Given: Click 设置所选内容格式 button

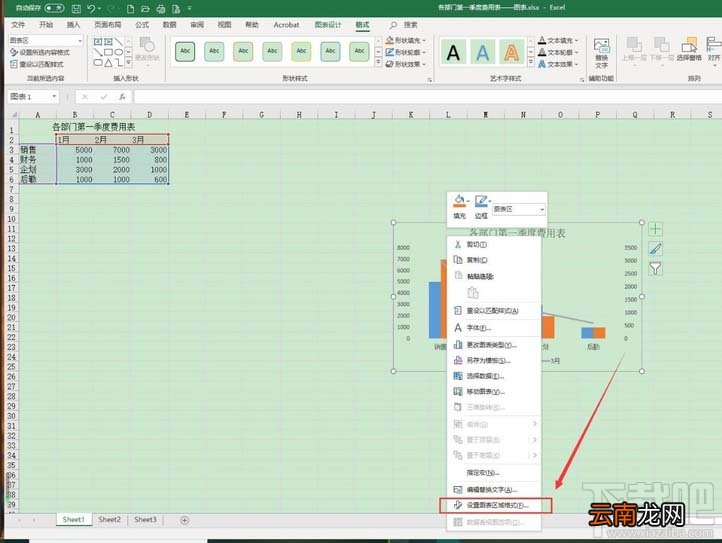Looking at the screenshot, I should pos(40,53).
